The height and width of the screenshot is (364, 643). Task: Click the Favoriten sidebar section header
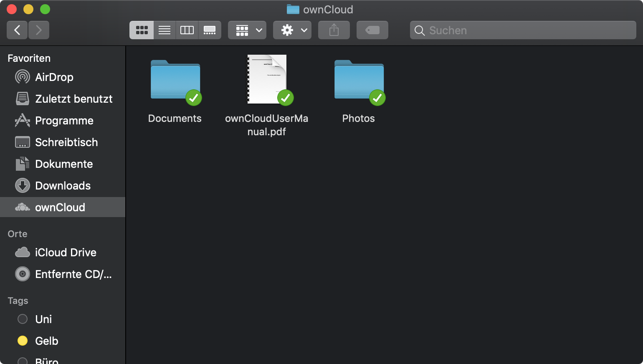click(x=29, y=58)
